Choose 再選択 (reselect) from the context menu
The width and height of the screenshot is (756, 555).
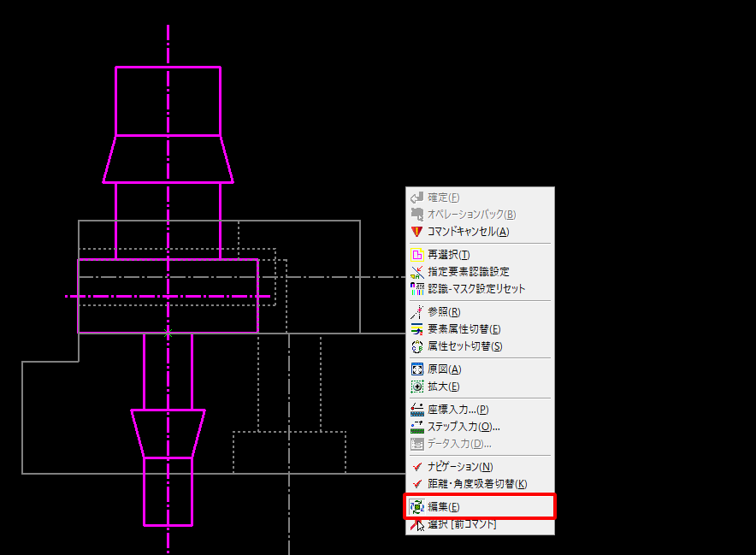tap(449, 255)
